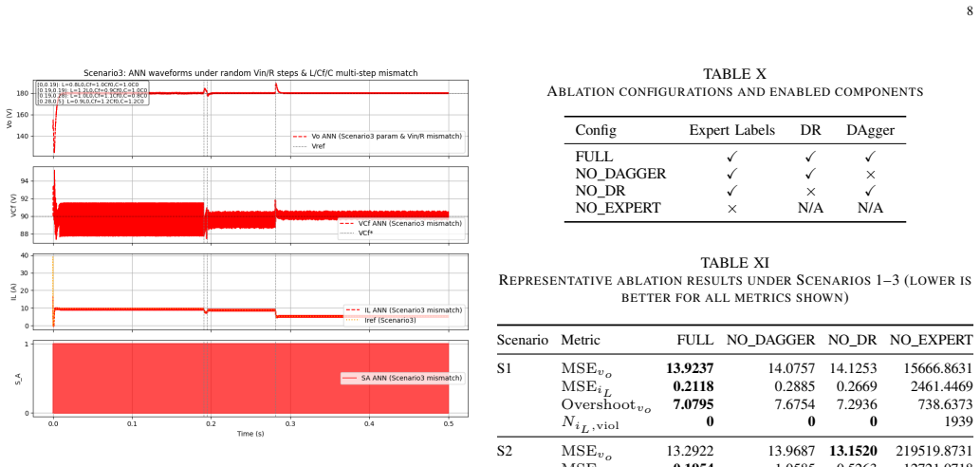Click the 'Representative ablation results' caption

point(735,289)
